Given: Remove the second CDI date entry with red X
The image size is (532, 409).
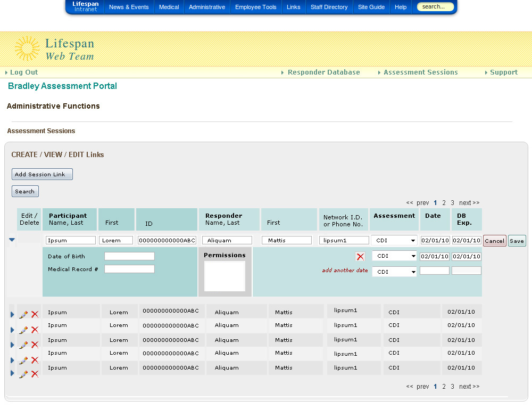Looking at the screenshot, I should click(x=360, y=257).
